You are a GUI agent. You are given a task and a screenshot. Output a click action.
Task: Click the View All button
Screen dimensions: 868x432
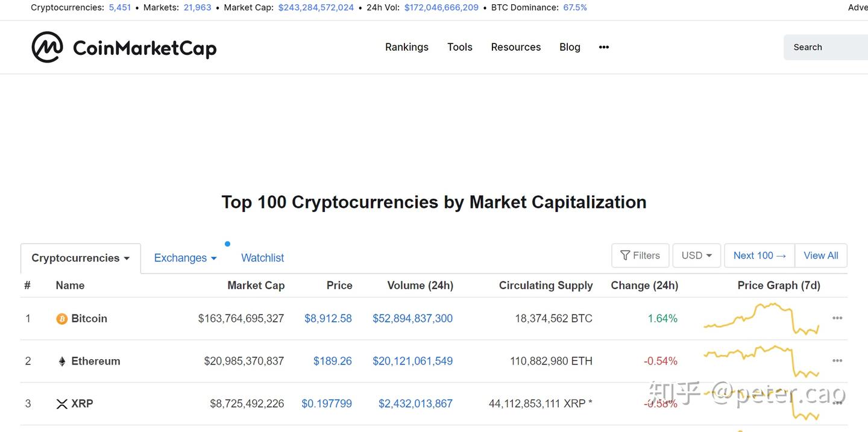(821, 255)
